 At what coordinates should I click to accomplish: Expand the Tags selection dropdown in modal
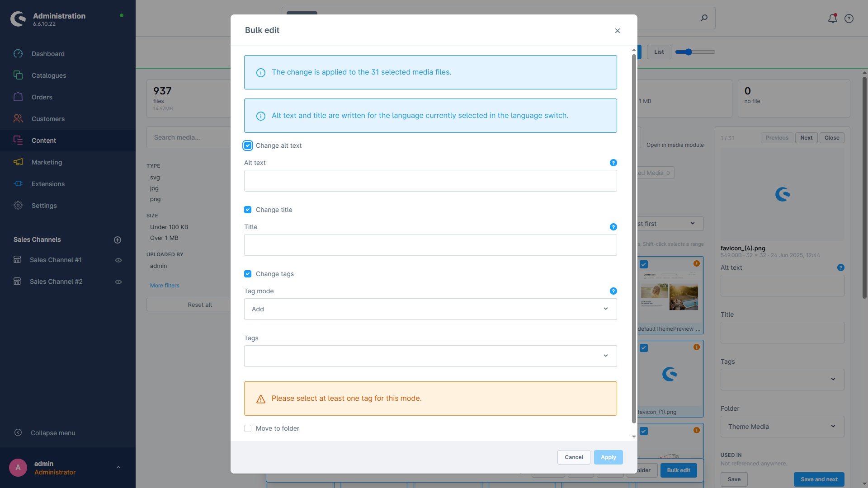pyautogui.click(x=430, y=356)
